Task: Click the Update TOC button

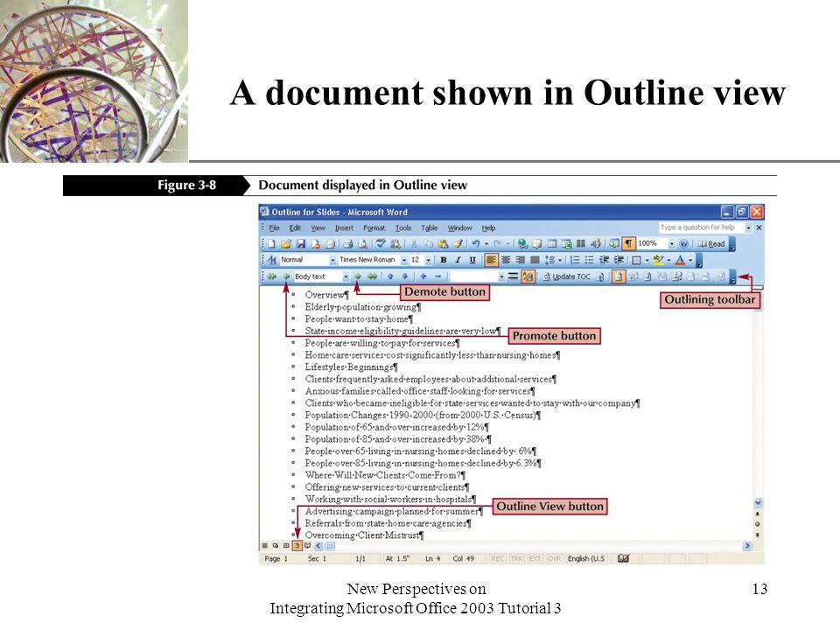Action: (x=566, y=276)
